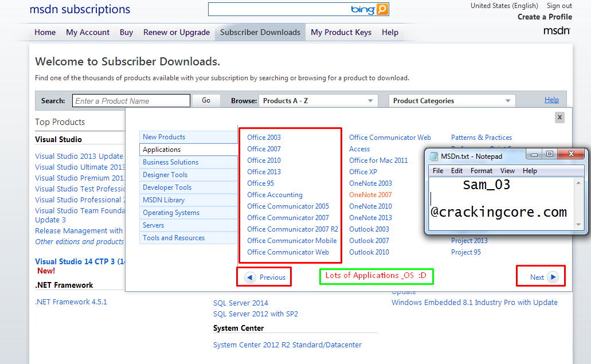Open Other editions and products link
The width and height of the screenshot is (591, 364).
click(80, 241)
